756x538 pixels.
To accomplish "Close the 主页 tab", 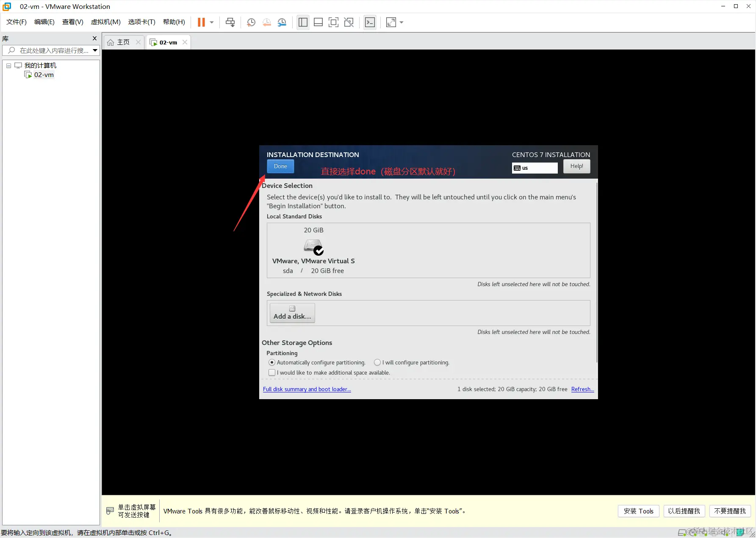I will (x=138, y=42).
